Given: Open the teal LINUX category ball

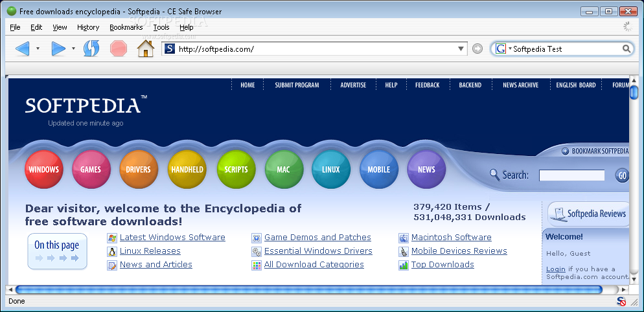Looking at the screenshot, I should coord(331,169).
